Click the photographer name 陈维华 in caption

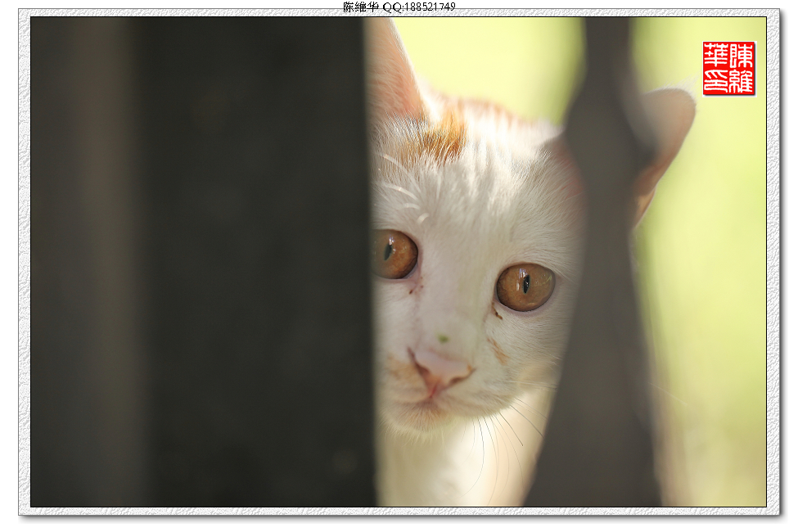coord(361,7)
